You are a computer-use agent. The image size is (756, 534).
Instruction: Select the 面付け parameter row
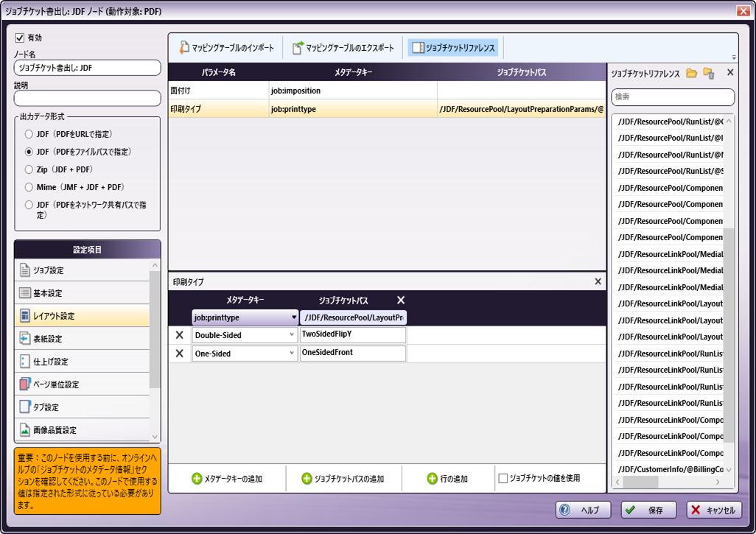coord(387,90)
